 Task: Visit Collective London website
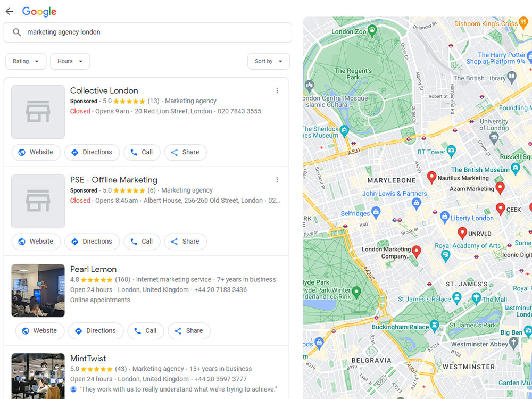click(x=36, y=152)
